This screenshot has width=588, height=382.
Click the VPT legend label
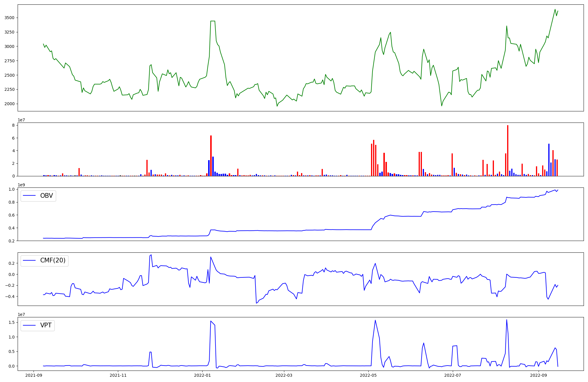coord(46,325)
